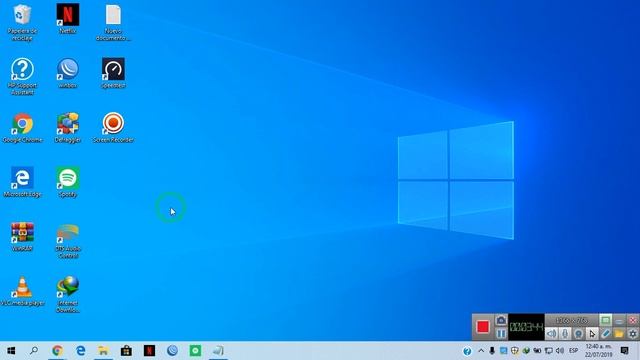Image resolution: width=640 pixels, height=360 pixels.
Task: Toggle microphone capture in the recorder panel
Action: [565, 334]
